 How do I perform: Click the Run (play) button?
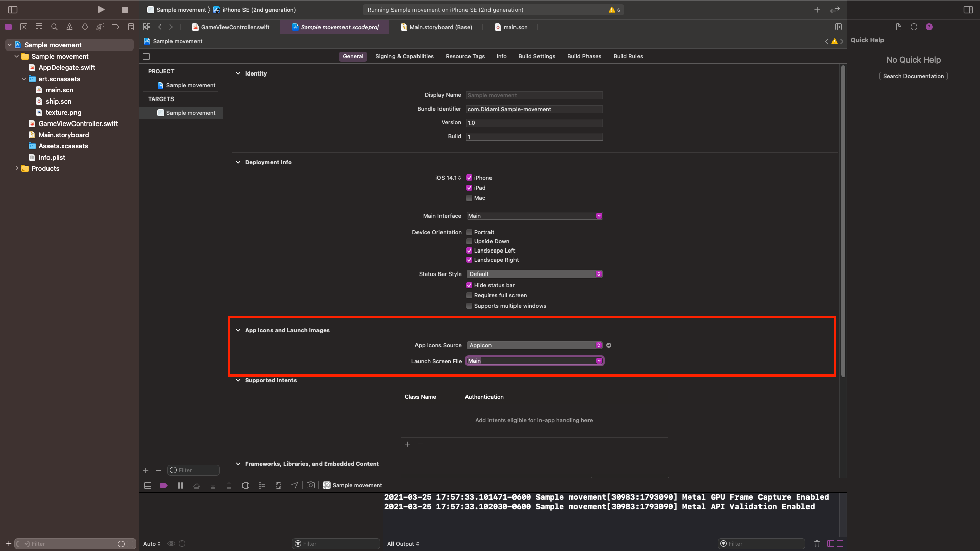[101, 10]
